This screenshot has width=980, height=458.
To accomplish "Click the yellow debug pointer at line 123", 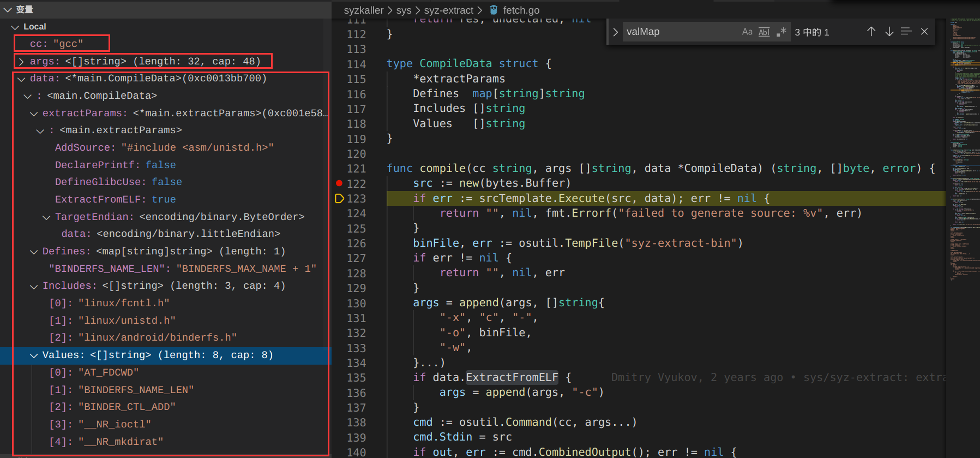I will [x=339, y=198].
